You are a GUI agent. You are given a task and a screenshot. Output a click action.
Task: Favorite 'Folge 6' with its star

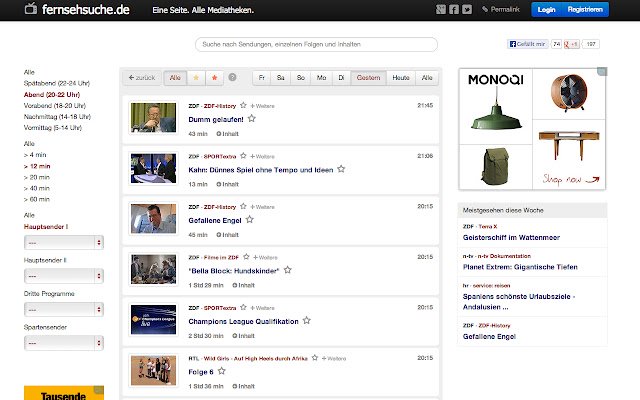coord(222,371)
